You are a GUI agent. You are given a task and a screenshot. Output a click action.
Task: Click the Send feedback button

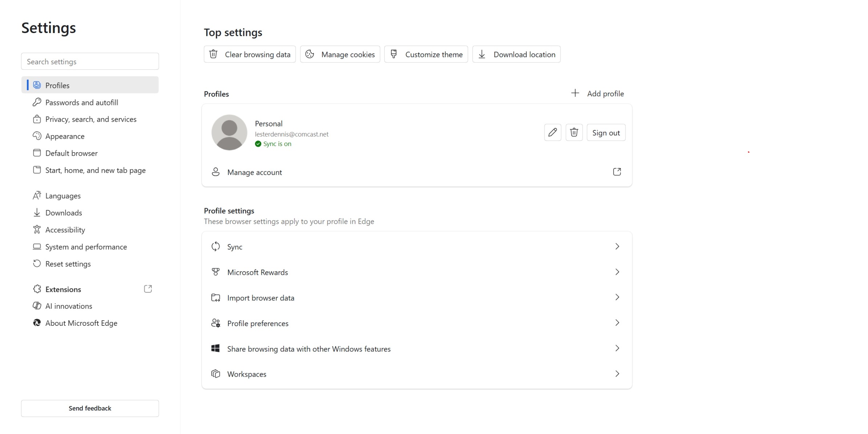click(90, 408)
